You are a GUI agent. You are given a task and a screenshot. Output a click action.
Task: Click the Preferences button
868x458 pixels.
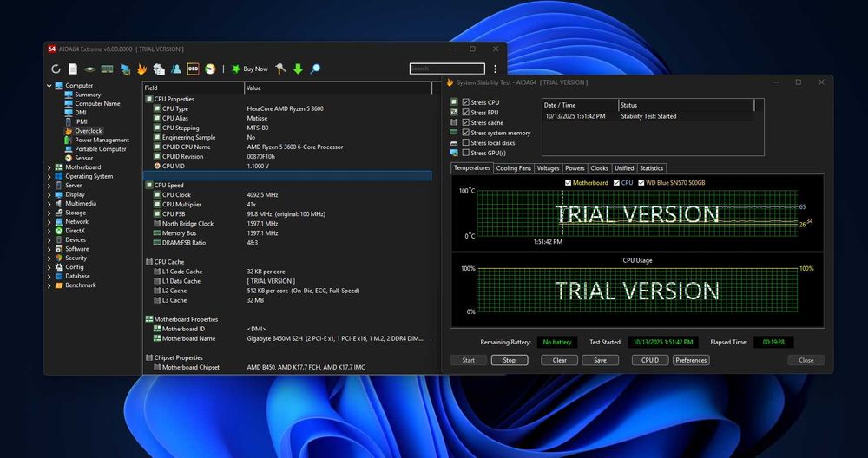coord(691,360)
